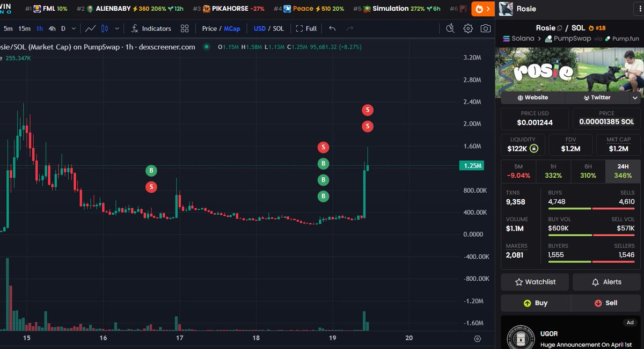Image resolution: width=644 pixels, height=349 pixels.
Task: Open the 5M stats tab
Action: tap(518, 171)
